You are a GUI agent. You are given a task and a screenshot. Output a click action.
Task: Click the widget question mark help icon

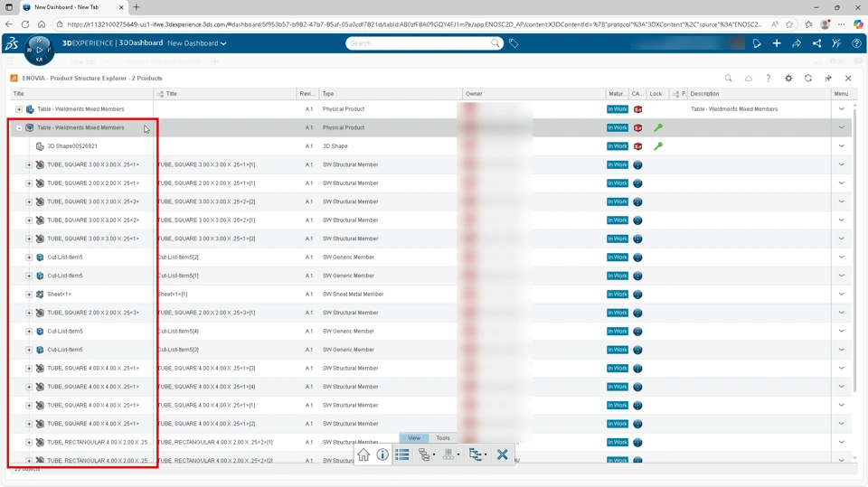click(768, 78)
